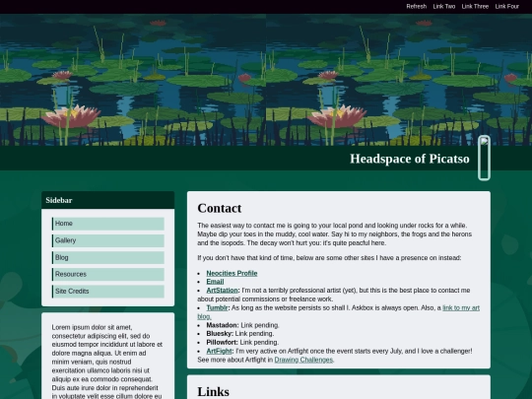Screen dimensions: 532x399
Task: Click the 'Mastodon:' list label
Action: pyautogui.click(x=223, y=325)
